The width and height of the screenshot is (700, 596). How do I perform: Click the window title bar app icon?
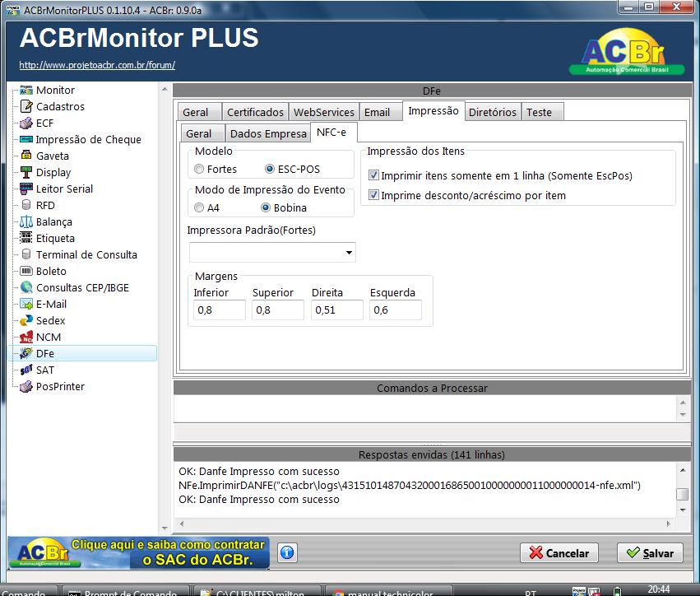tap(13, 10)
